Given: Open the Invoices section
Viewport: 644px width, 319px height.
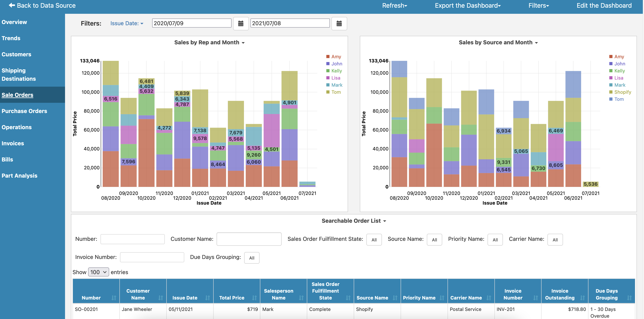Looking at the screenshot, I should click(x=12, y=143).
